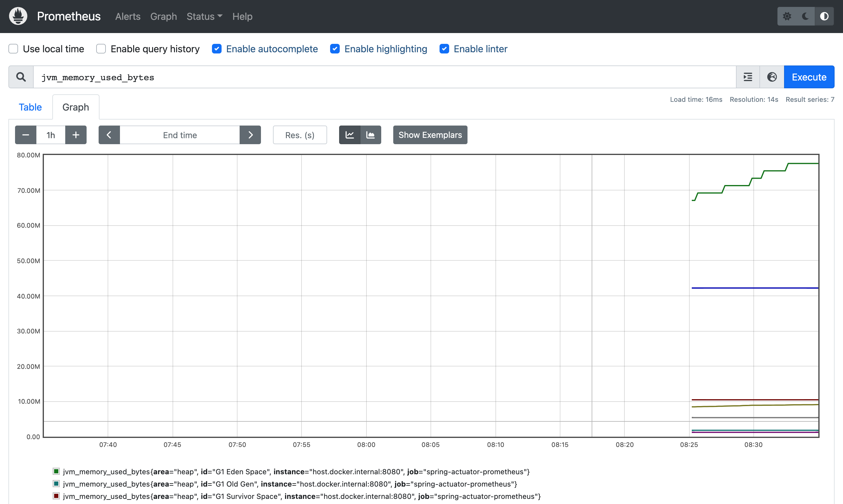Expand the Status dropdown menu
The height and width of the screenshot is (504, 843).
tap(204, 16)
